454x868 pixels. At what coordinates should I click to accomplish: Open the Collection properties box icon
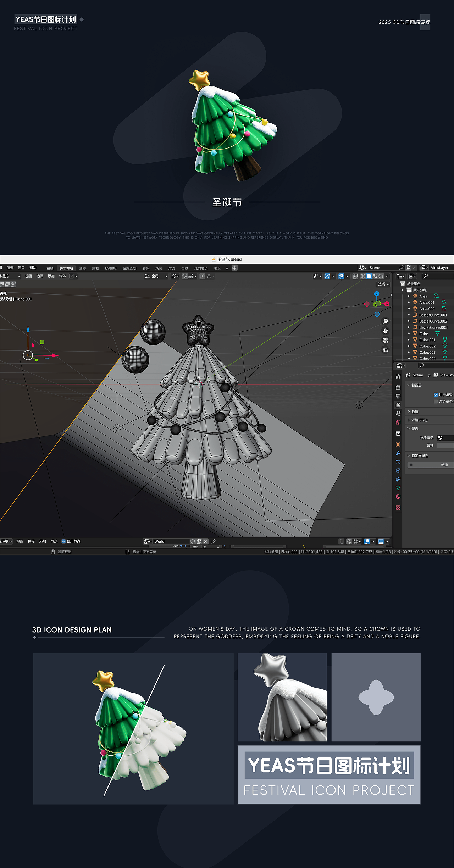(x=398, y=433)
